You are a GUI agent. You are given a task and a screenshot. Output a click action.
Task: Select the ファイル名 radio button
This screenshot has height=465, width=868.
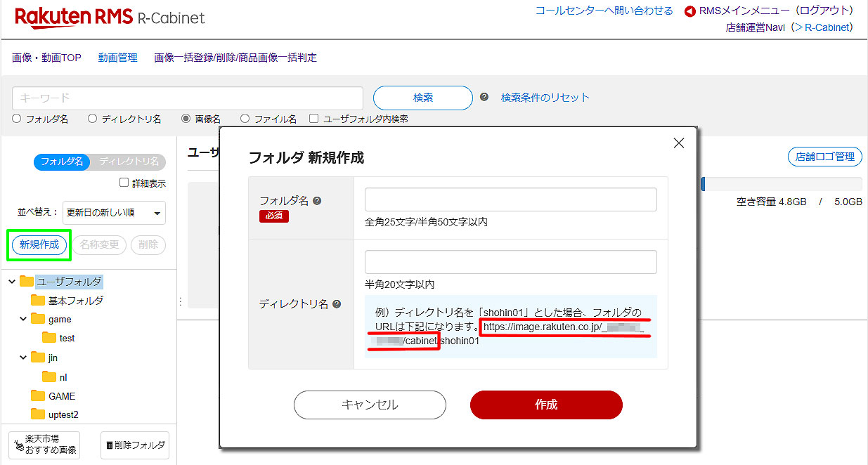tap(245, 119)
